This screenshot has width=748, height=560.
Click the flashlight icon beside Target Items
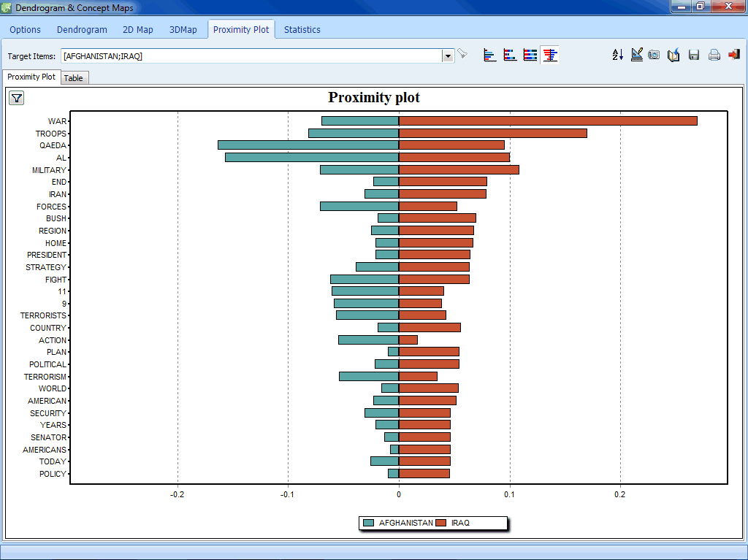pos(462,55)
